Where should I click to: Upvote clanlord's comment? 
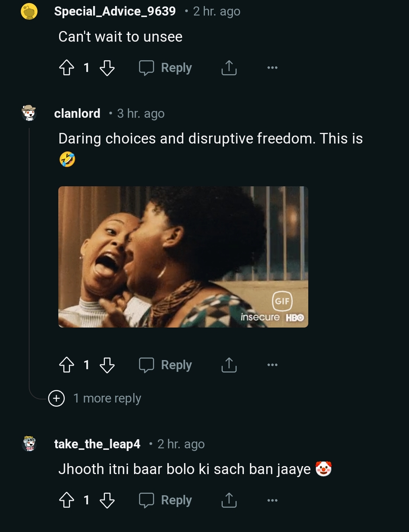67,365
